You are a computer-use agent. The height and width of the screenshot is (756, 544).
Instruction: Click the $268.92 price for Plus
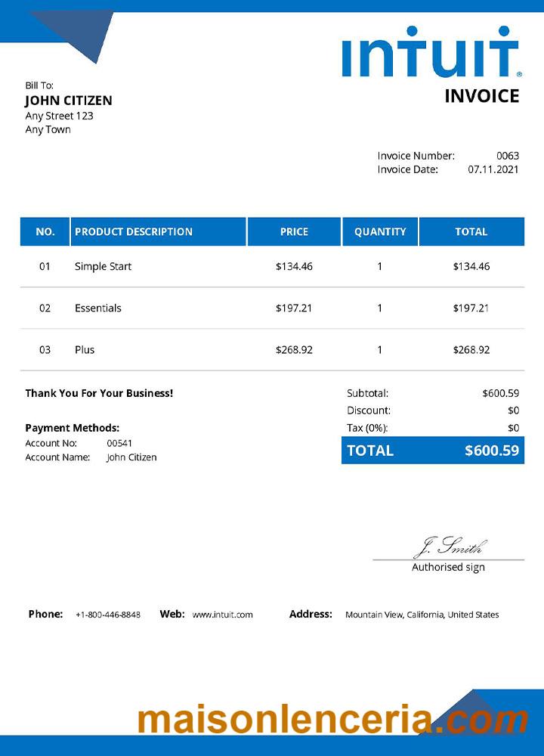click(294, 349)
